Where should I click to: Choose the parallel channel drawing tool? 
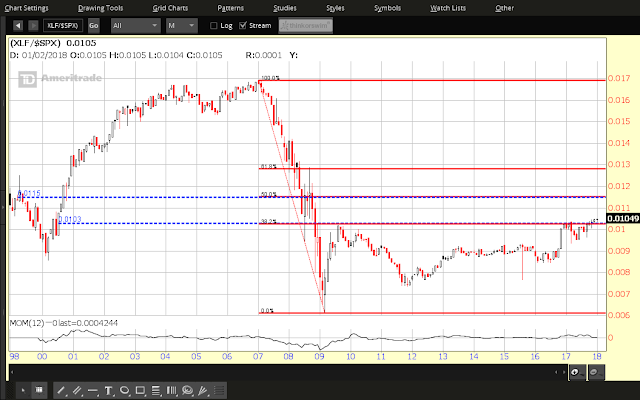coord(77,391)
